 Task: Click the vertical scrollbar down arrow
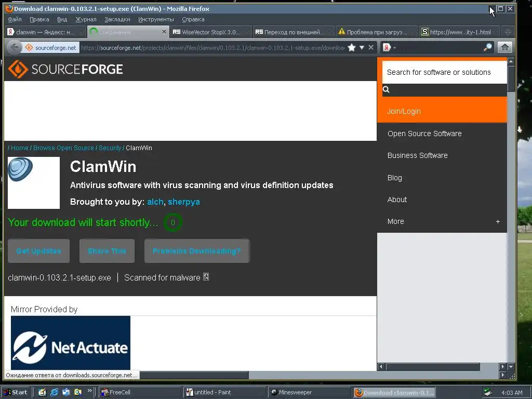(x=511, y=367)
